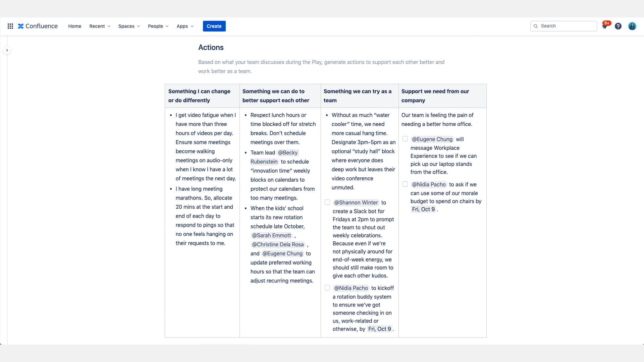Toggle checkbox for @Nidia Pacho chairs action
The width and height of the screenshot is (644, 362).
tap(405, 184)
